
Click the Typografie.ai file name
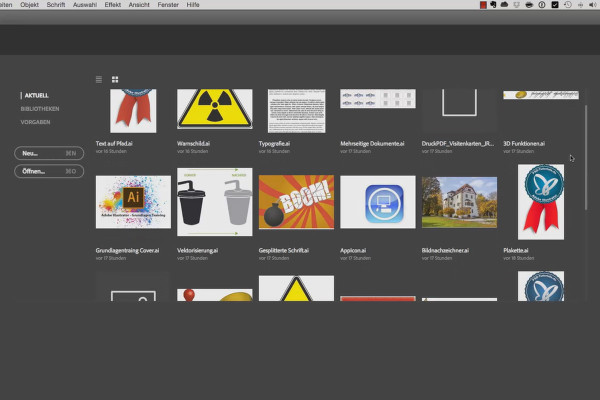coord(274,144)
